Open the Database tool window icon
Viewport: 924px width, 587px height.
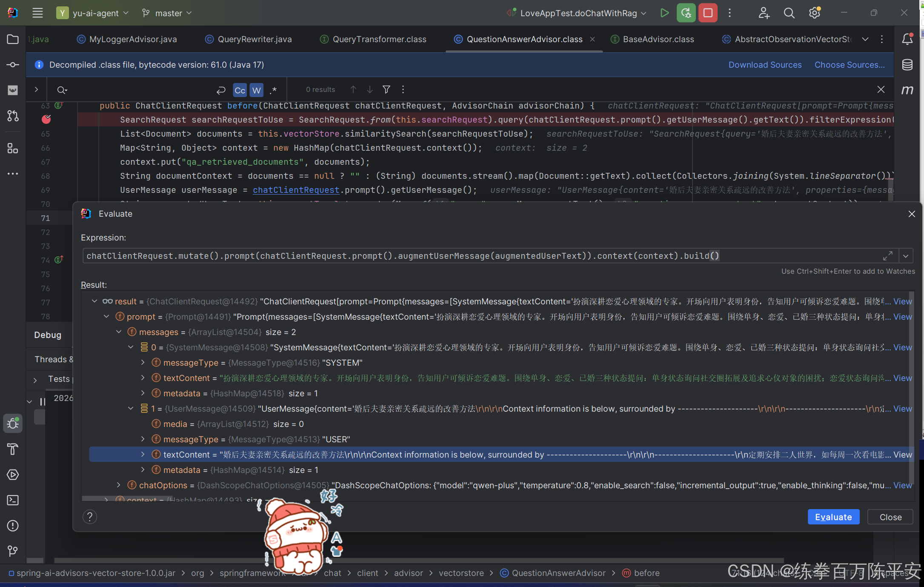[907, 65]
